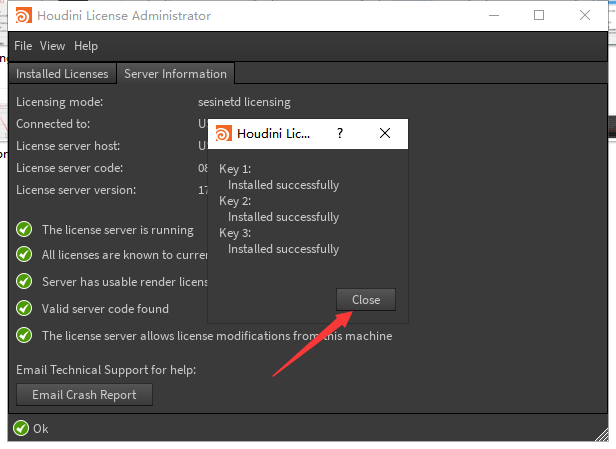Viewport: 616px width, 449px height.
Task: Click the 'Houdini Lic...' dialog title
Action: pos(273,134)
